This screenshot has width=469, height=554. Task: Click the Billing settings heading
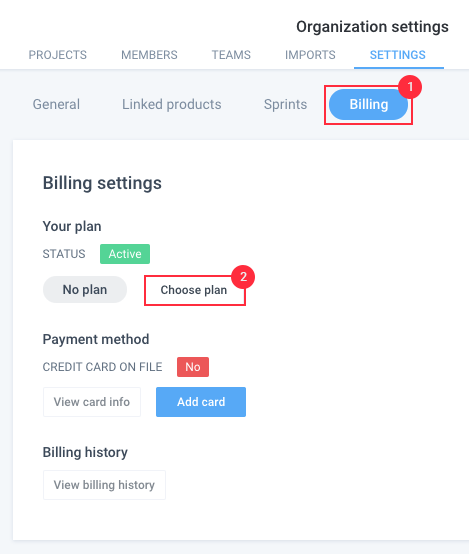click(x=102, y=183)
